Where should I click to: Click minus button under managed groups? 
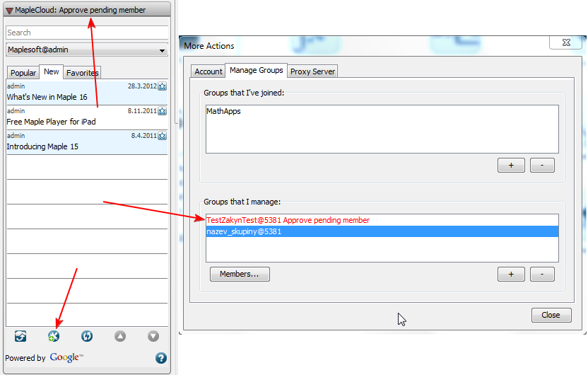point(542,274)
